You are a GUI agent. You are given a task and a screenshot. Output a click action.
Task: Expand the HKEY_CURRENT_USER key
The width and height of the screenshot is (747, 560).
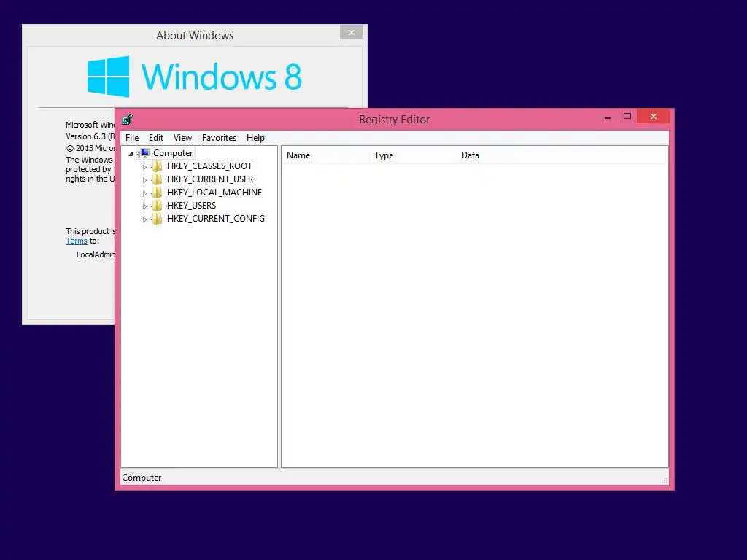pos(145,180)
